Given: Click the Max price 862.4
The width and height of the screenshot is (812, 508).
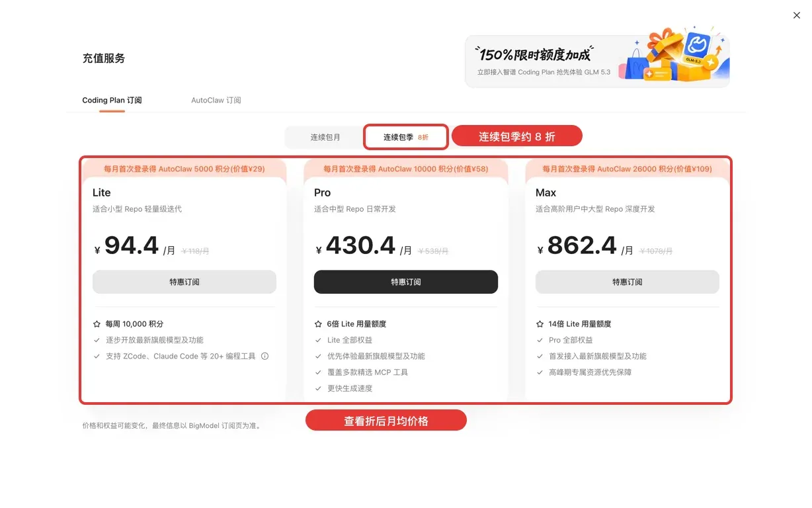Looking at the screenshot, I should pyautogui.click(x=582, y=245).
